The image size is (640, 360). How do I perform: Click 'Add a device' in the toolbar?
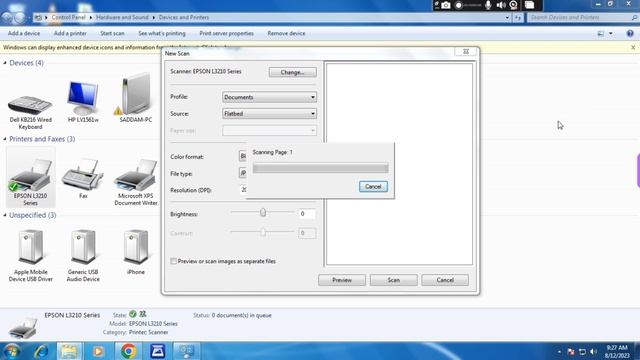[24, 33]
